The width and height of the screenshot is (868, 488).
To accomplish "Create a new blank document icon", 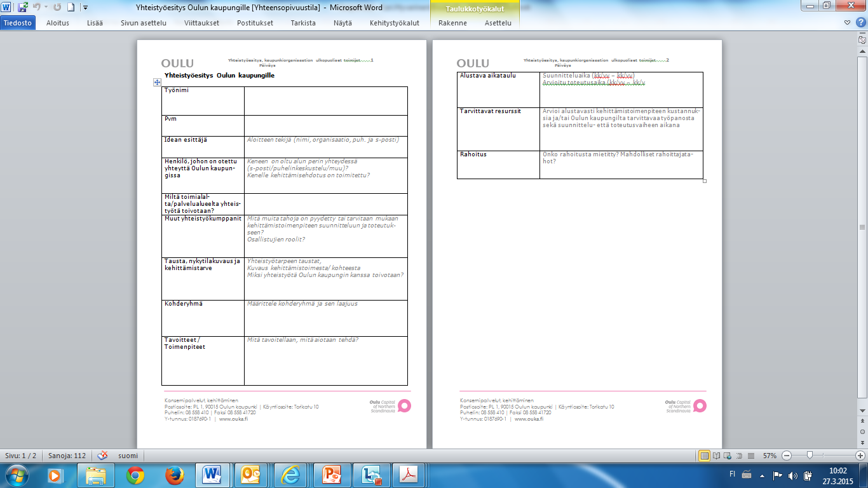I will coord(71,8).
